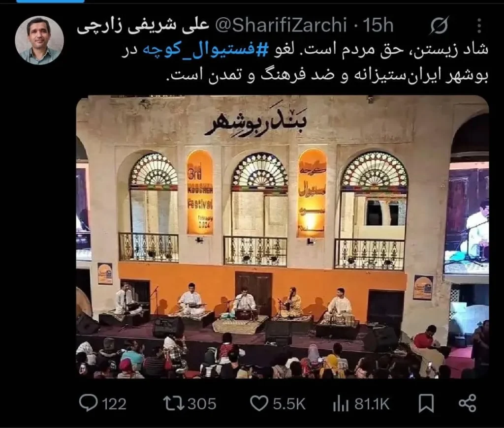Click the 81.1K views count
The height and width of the screenshot is (428, 504).
point(372,404)
